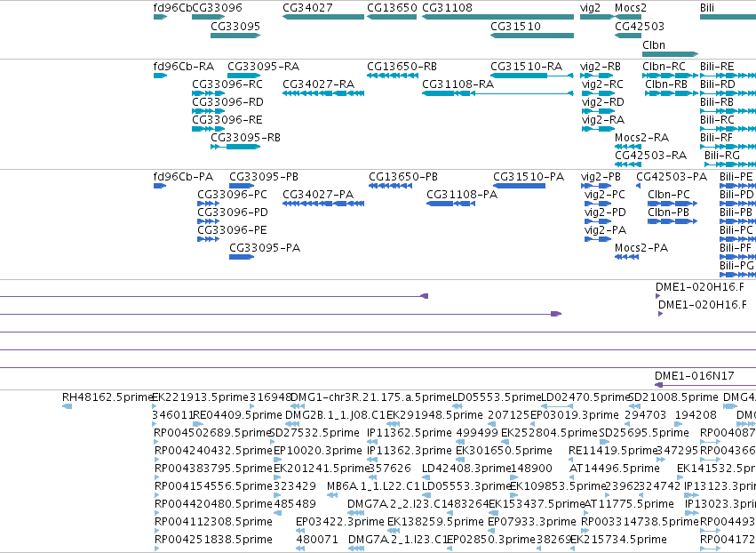This screenshot has width=756, height=553.
Task: Click the CG33096 gene bar
Action: (x=208, y=17)
